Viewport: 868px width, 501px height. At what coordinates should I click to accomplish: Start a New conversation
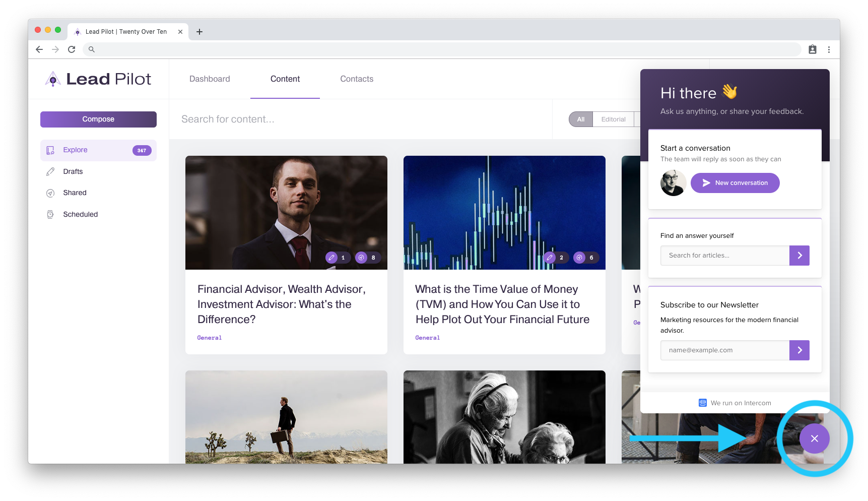(735, 183)
